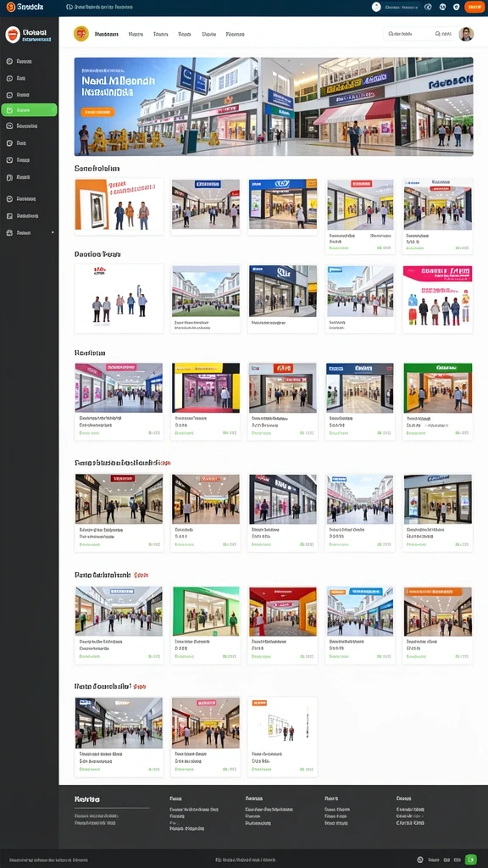The image size is (488, 868).
Task: Open the last card with the white sketch image
Action: pos(282,737)
